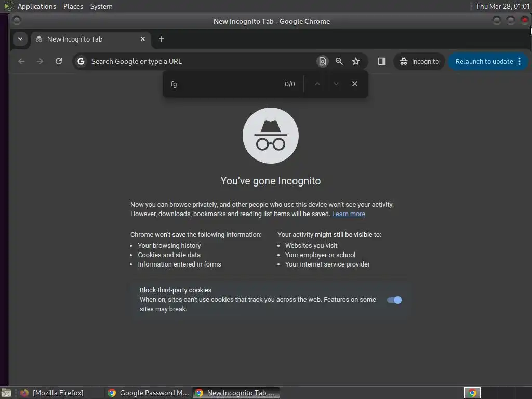This screenshot has height=399, width=532.
Task: Click the Chrome workspace switcher thumbnail
Action: coord(472,393)
